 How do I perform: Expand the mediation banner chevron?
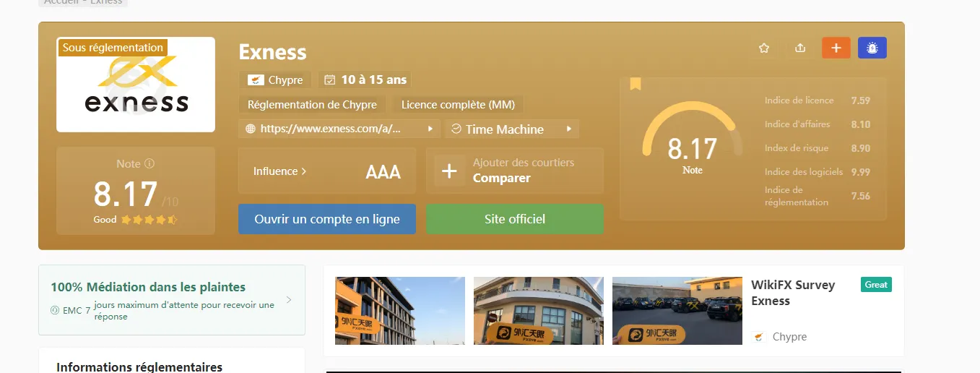[289, 299]
